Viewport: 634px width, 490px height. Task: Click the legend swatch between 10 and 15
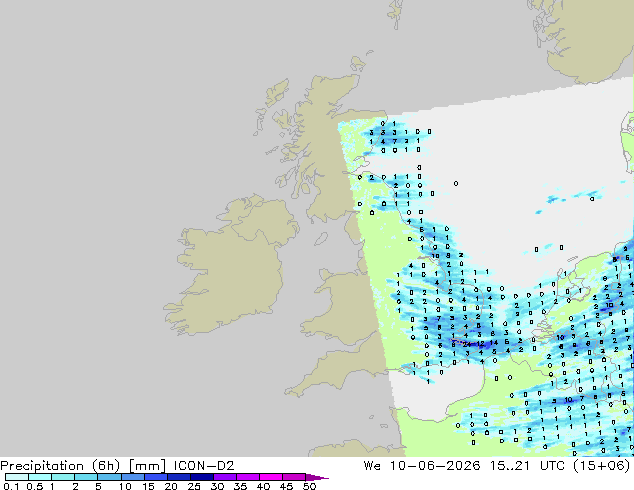(x=132, y=477)
